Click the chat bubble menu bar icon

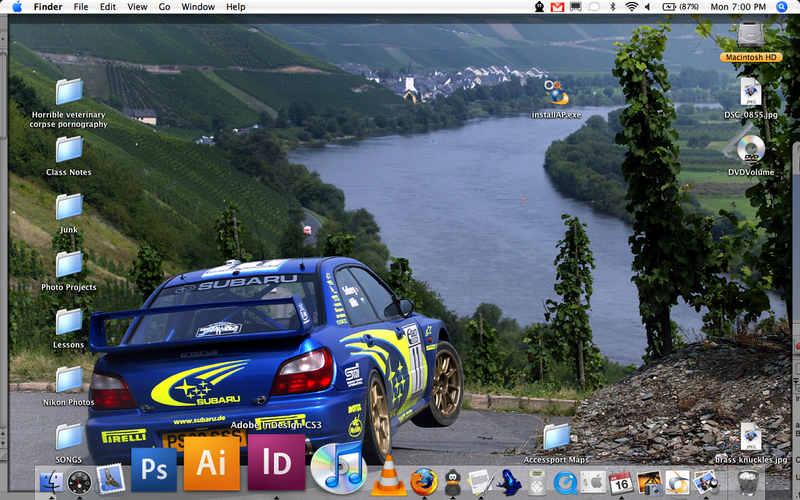[594, 7]
